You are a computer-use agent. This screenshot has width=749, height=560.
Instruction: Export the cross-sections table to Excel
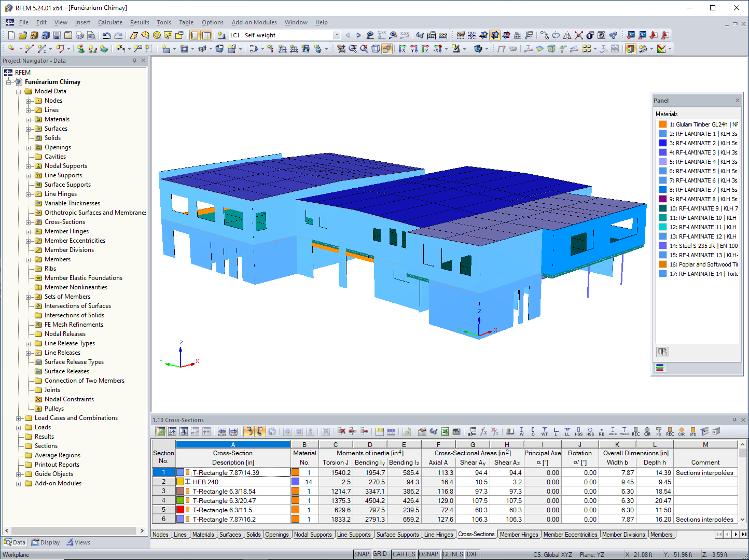click(x=445, y=431)
